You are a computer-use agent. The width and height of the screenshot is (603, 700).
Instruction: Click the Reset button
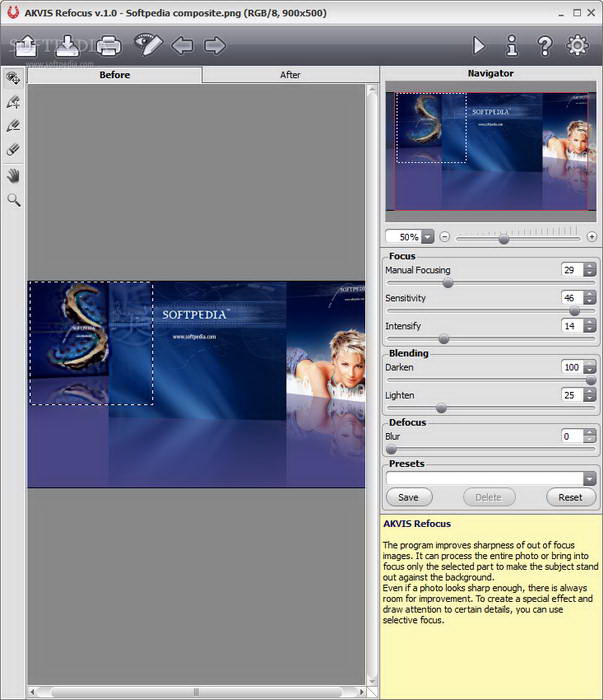[570, 497]
